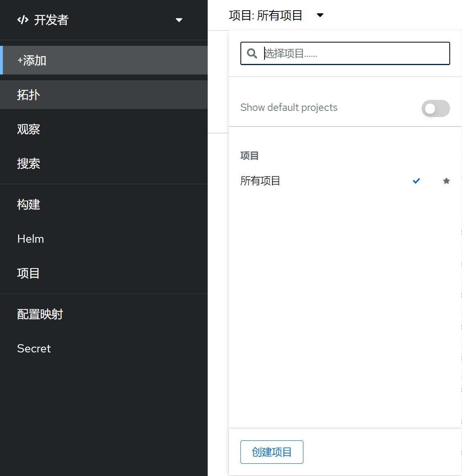462x476 pixels.
Task: Open 搜索 in the sidebar
Action: pos(28,163)
